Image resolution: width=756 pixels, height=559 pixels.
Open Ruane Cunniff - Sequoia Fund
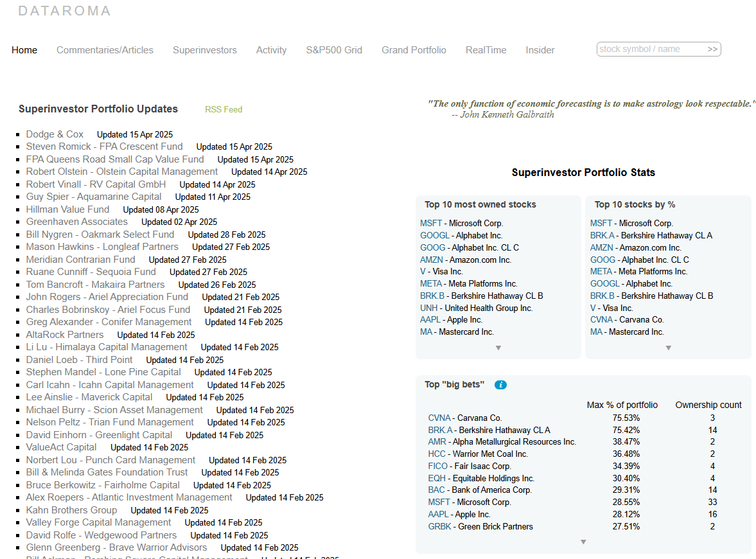point(91,272)
